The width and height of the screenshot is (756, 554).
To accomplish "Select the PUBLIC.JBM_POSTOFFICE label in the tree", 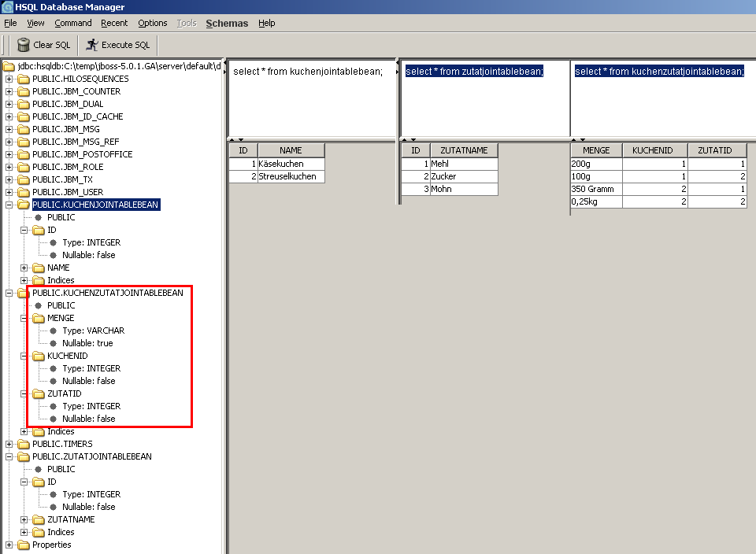I will point(83,154).
